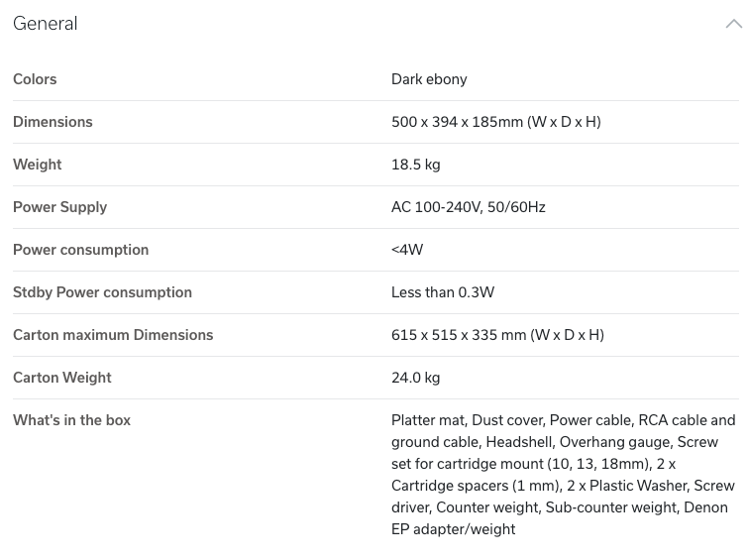Select the Carton maximum Dimensions label

tap(113, 335)
